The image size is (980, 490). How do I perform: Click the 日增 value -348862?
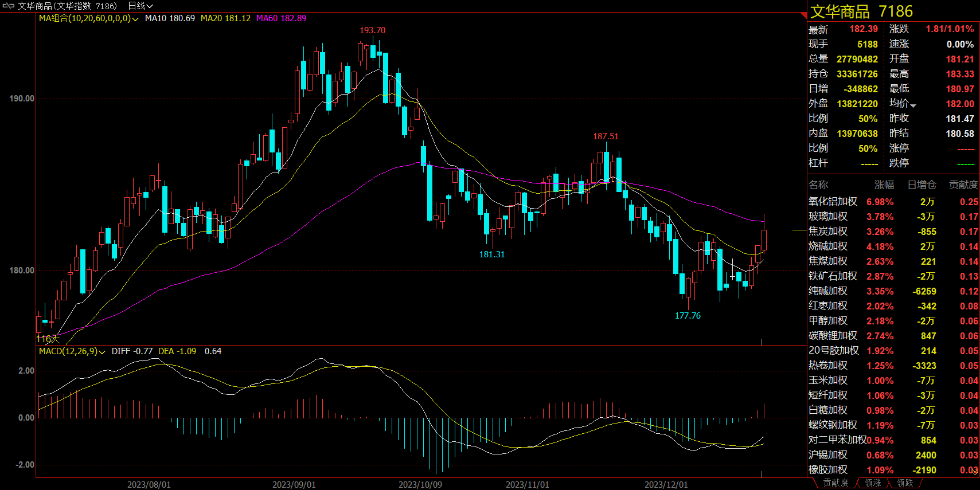pos(861,89)
